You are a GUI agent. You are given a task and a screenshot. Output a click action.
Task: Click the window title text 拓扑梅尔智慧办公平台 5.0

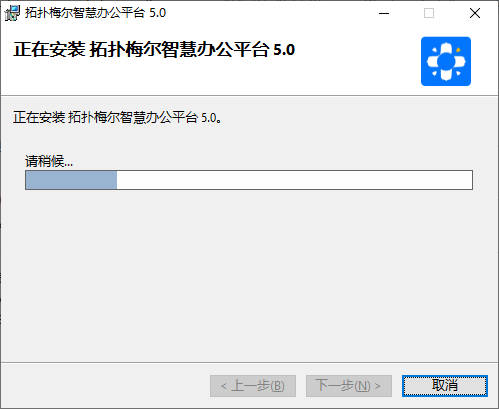(95, 13)
